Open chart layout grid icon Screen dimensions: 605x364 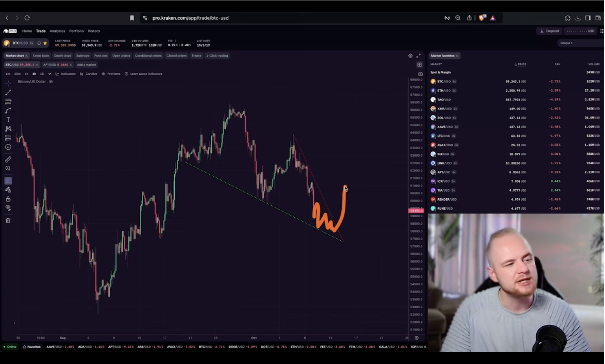pyautogui.click(x=419, y=65)
